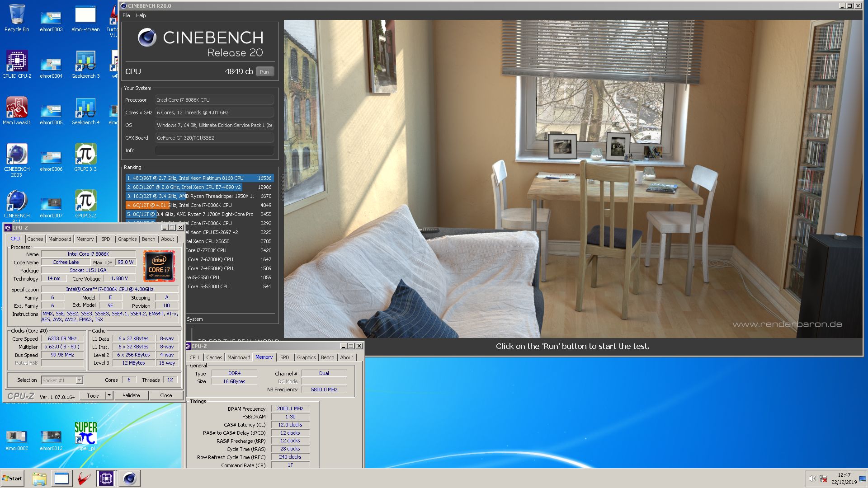The width and height of the screenshot is (868, 488).
Task: Open the Recycle Bin desktop icon
Action: point(17,19)
